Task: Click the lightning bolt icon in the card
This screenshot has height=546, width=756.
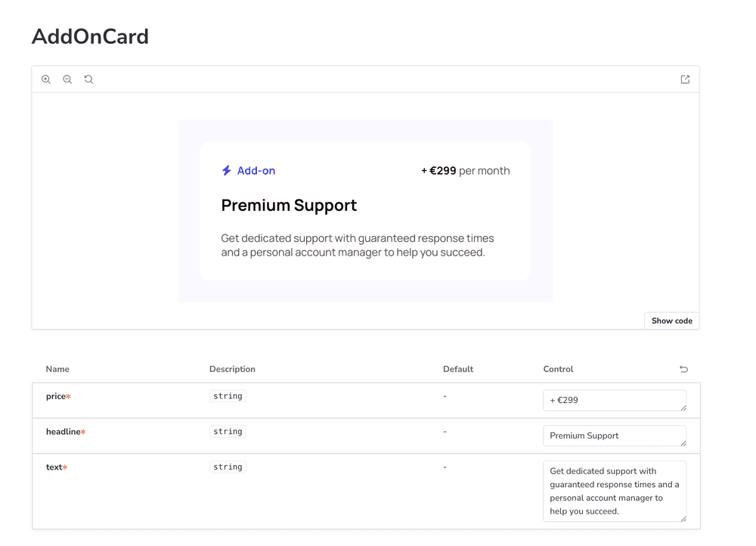Action: [226, 171]
